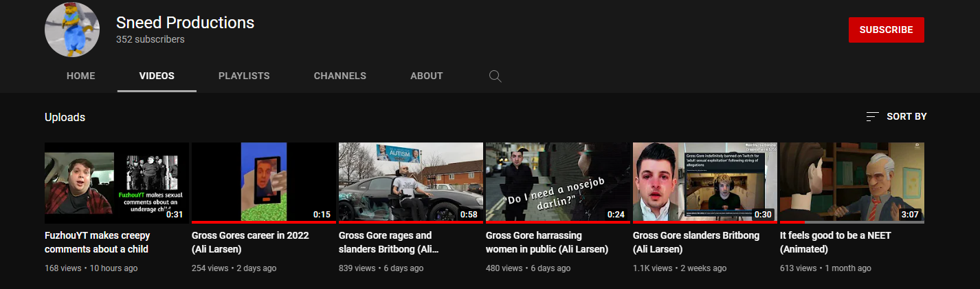The height and width of the screenshot is (289, 980).
Task: Click the '1.1K views • 2 weeks ago' text
Action: tap(680, 268)
